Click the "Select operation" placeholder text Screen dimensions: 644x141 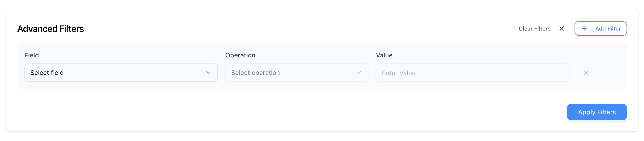(x=256, y=73)
